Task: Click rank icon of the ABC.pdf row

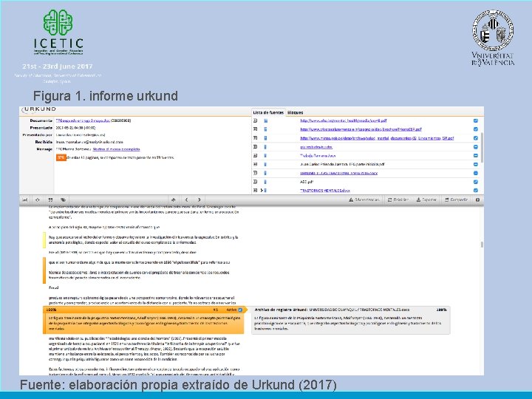Action: coord(255,182)
